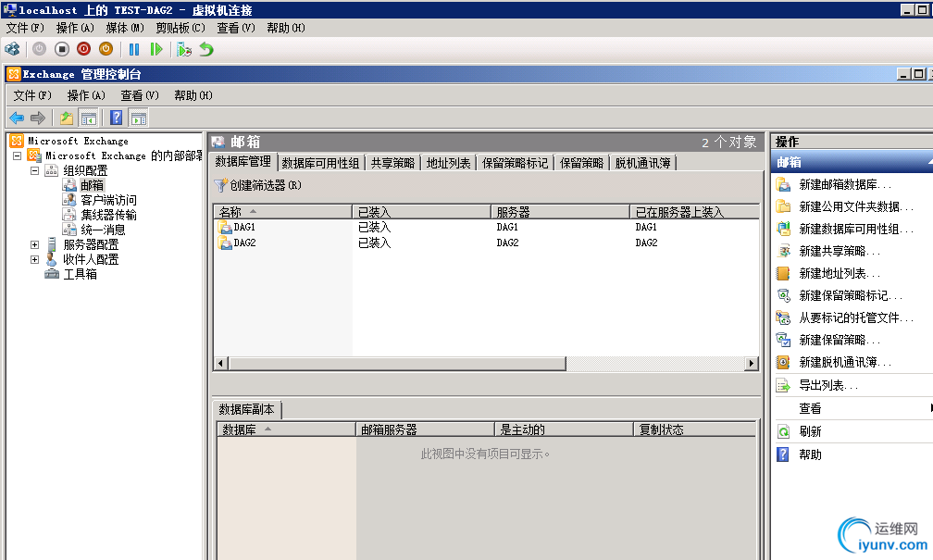
Task: Click 新建邮箱数据库... action
Action: 845,184
